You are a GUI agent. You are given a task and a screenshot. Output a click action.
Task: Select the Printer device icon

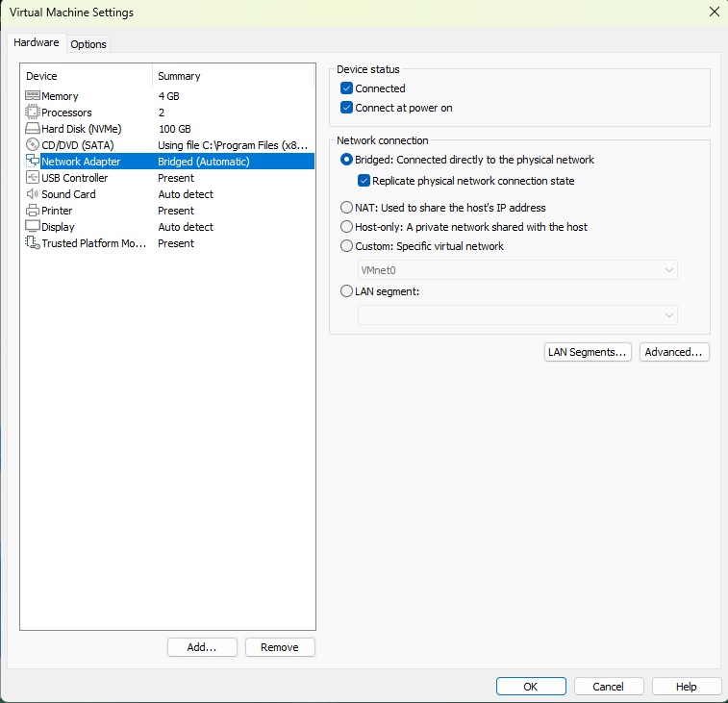coord(32,211)
